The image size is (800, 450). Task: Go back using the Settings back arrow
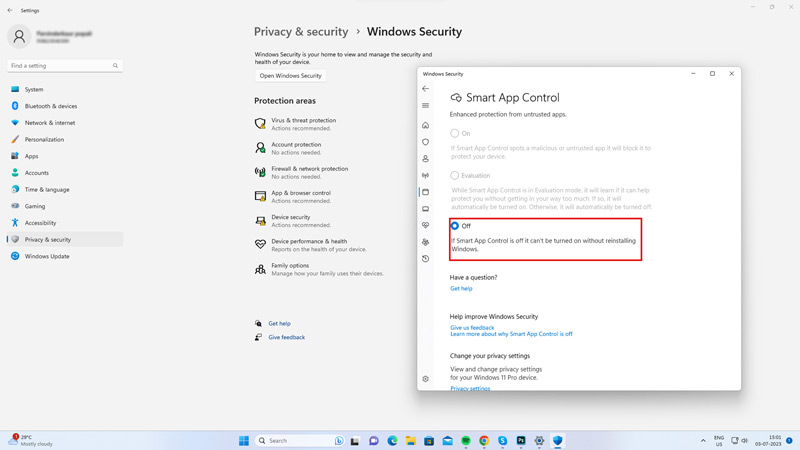(10, 10)
